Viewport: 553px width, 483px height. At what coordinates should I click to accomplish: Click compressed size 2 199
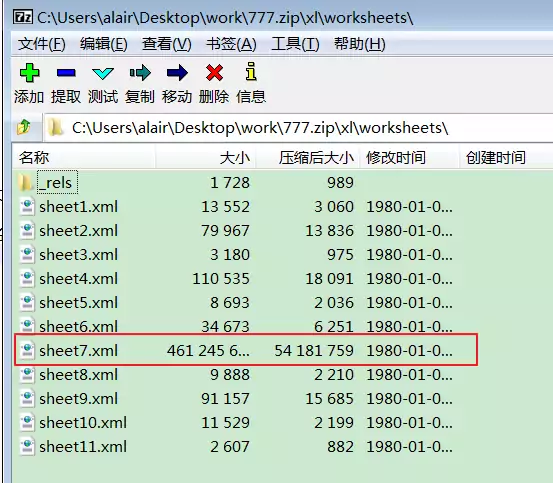pyautogui.click(x=334, y=422)
